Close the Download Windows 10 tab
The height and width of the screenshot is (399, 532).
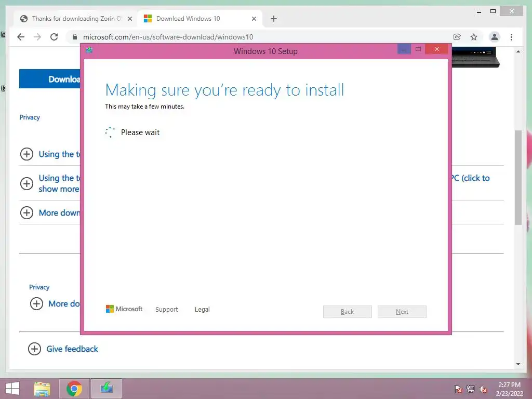(254, 19)
